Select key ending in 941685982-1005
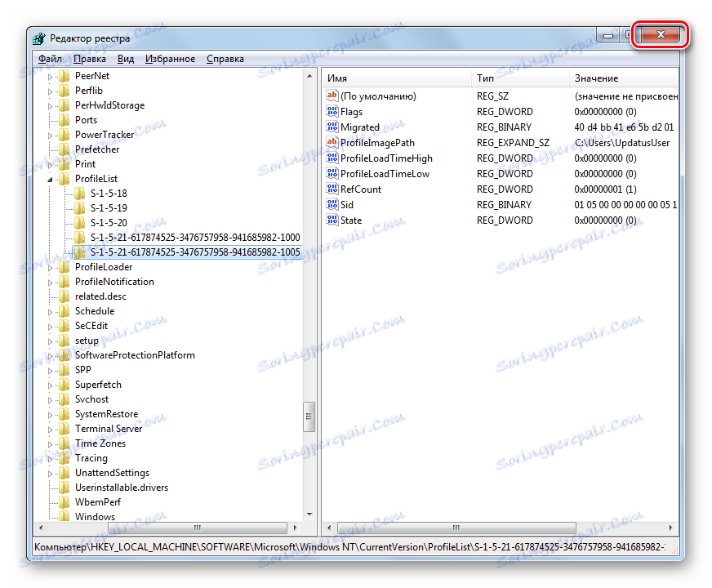712x588 pixels. pos(195,252)
